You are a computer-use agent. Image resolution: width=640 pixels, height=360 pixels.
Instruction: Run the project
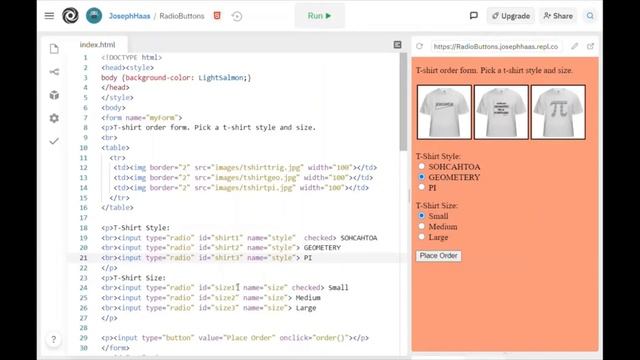point(320,16)
